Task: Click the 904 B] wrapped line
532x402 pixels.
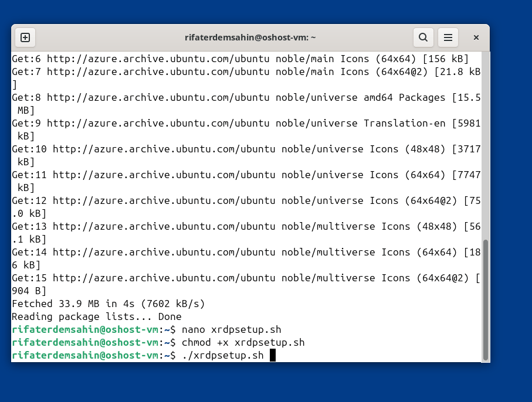Action: point(29,291)
